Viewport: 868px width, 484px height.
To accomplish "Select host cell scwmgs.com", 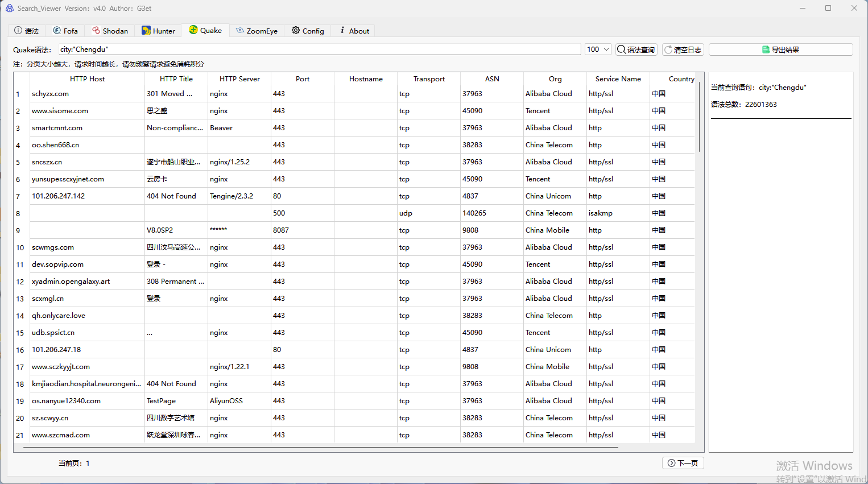I will pos(87,247).
